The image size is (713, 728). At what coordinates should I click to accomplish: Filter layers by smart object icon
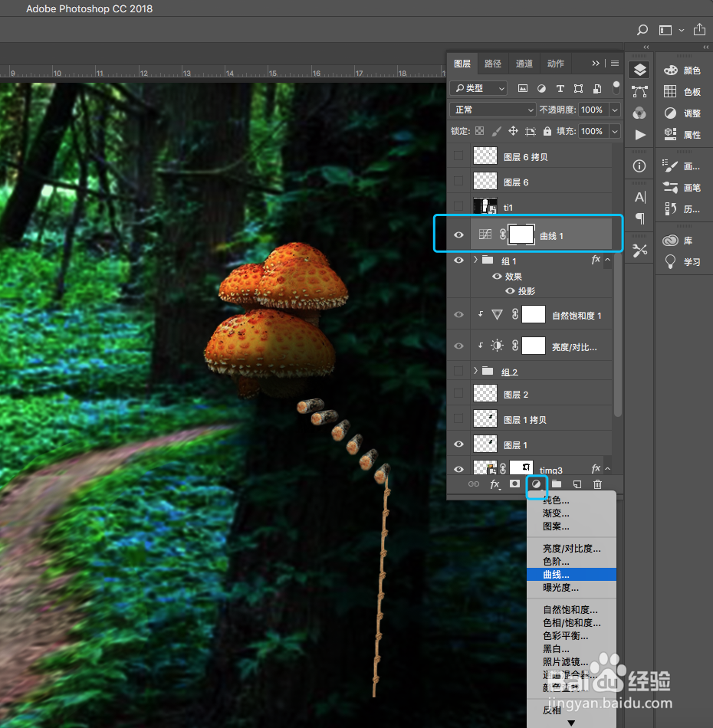click(x=597, y=88)
